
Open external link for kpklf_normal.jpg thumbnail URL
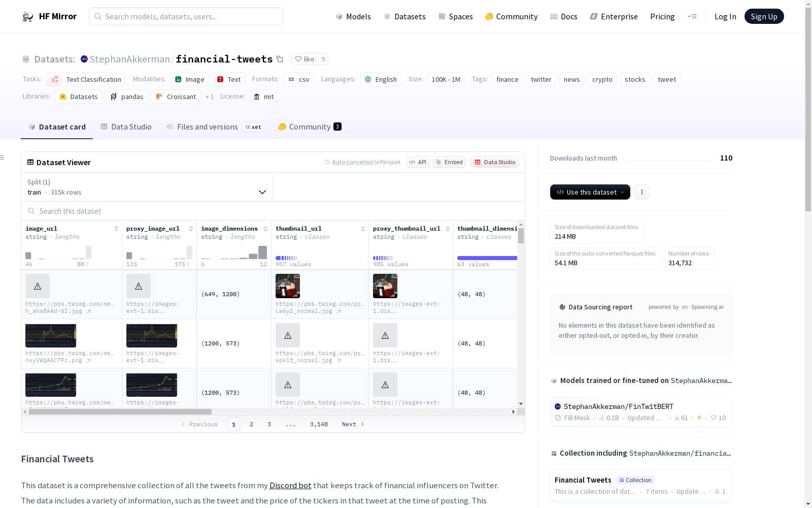click(x=339, y=361)
